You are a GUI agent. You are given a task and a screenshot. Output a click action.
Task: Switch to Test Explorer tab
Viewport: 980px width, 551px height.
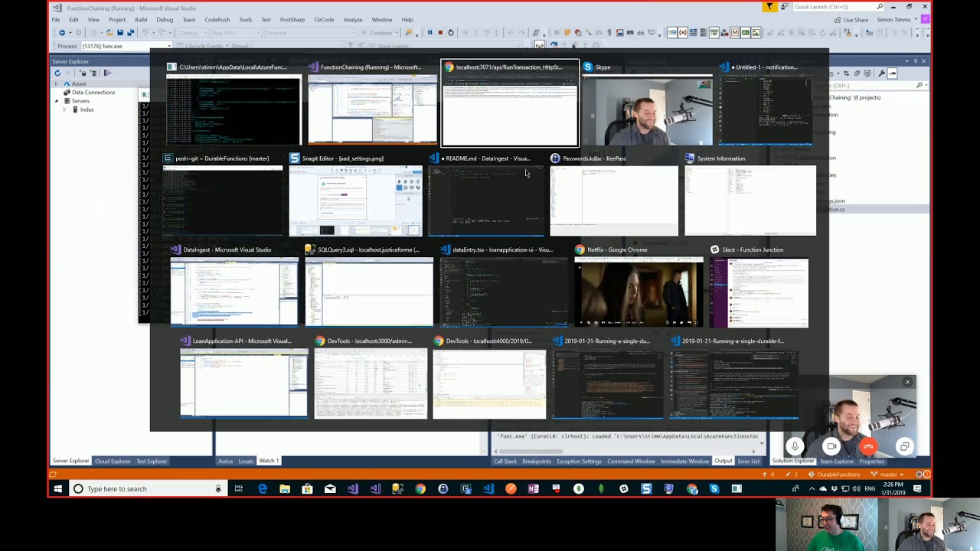pyautogui.click(x=152, y=461)
